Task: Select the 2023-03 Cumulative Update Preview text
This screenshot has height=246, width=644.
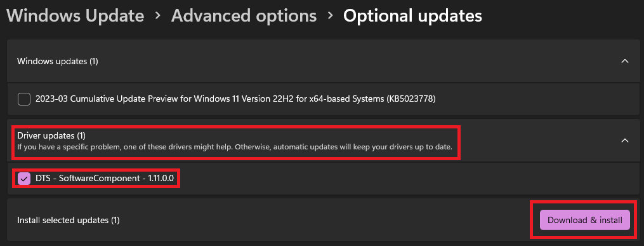Action: [x=236, y=99]
